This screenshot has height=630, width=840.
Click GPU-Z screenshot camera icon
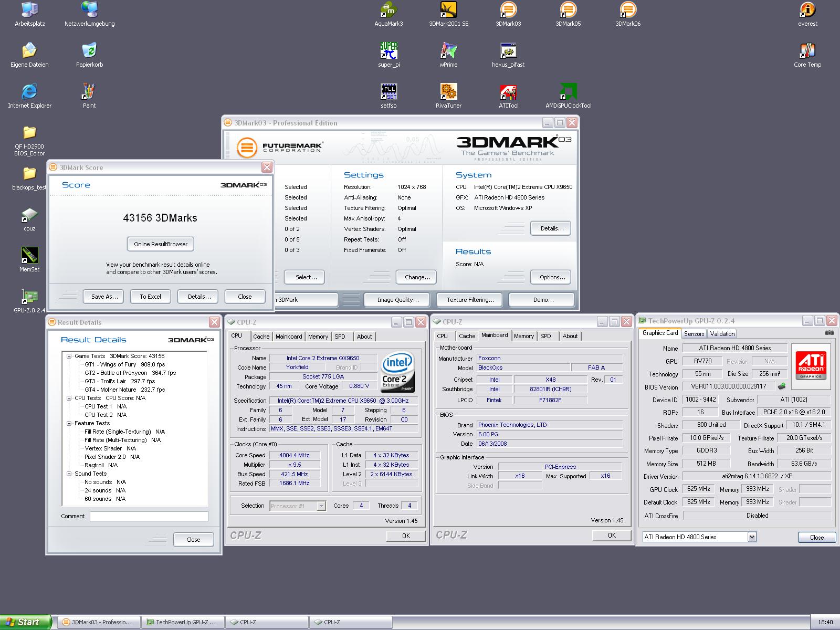[x=829, y=333]
